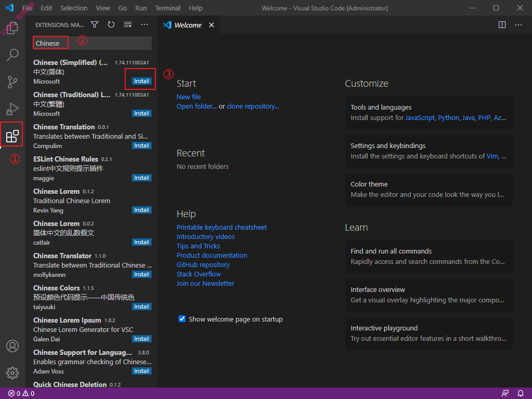
Task: Select the Quick Chinese Deletion extension entry
Action: click(92, 384)
